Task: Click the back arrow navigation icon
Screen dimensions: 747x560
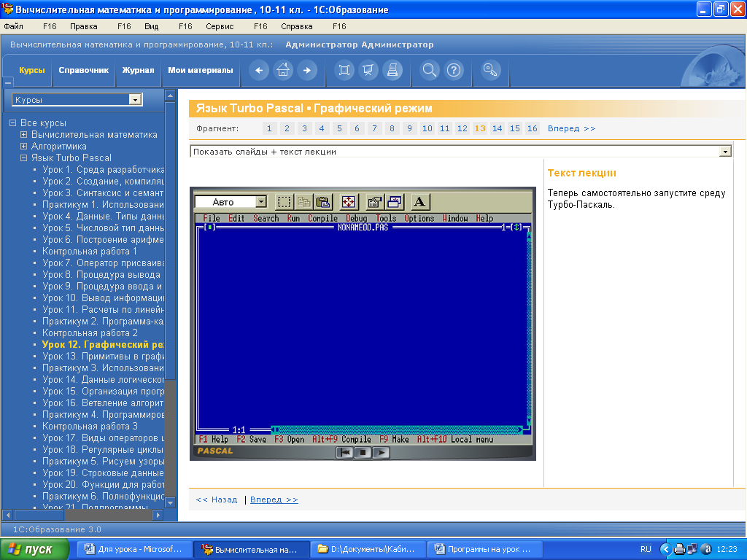Action: [259, 71]
